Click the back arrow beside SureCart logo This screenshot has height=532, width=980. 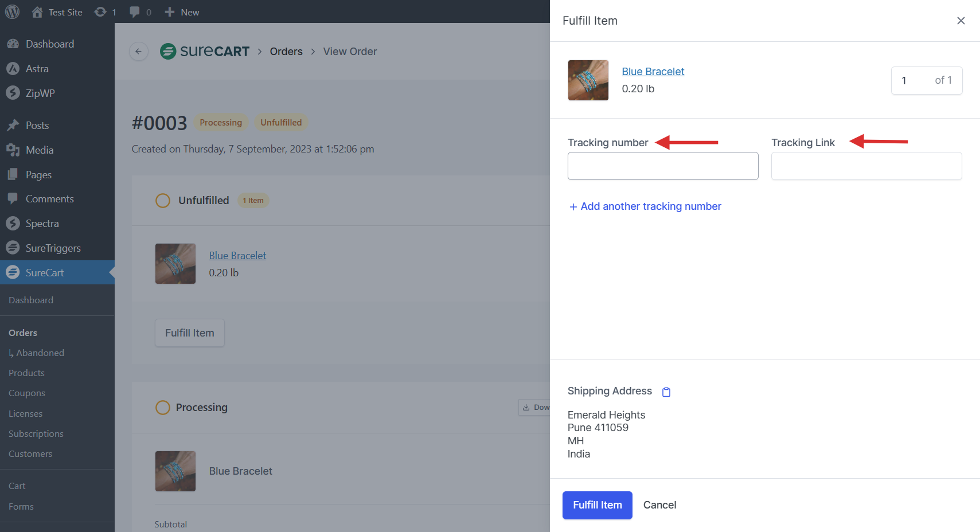tap(138, 52)
